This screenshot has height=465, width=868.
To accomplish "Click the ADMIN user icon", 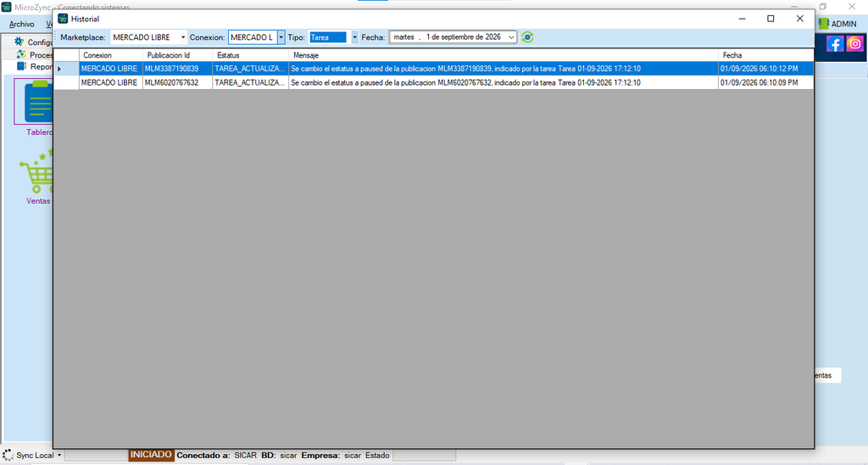I will (x=824, y=24).
